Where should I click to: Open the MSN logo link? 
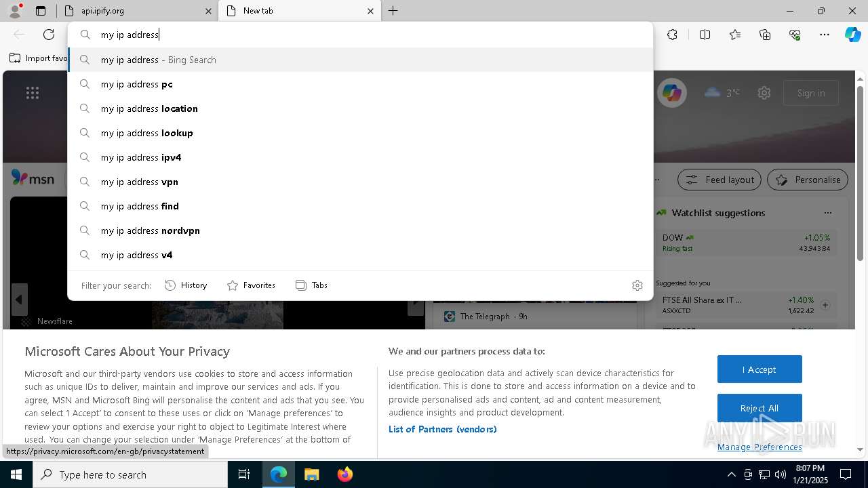33,178
